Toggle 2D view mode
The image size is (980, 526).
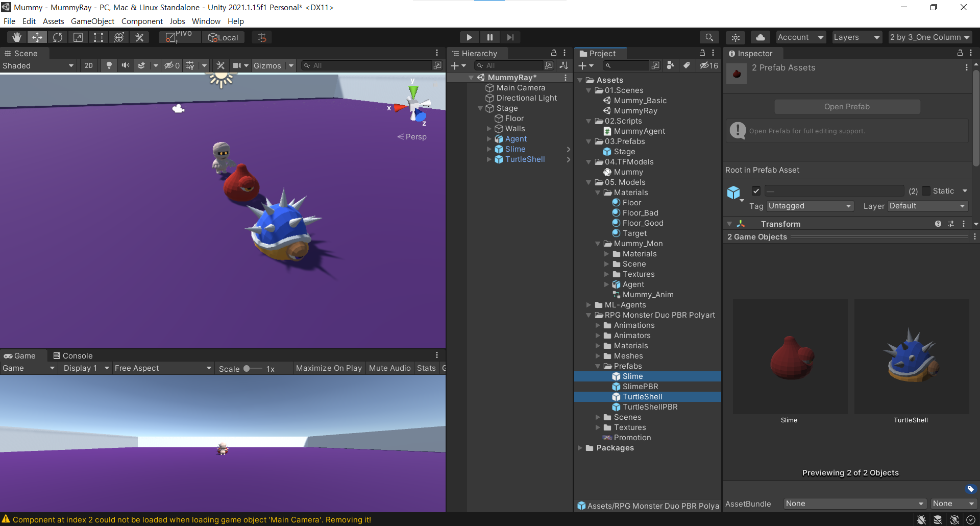click(89, 65)
